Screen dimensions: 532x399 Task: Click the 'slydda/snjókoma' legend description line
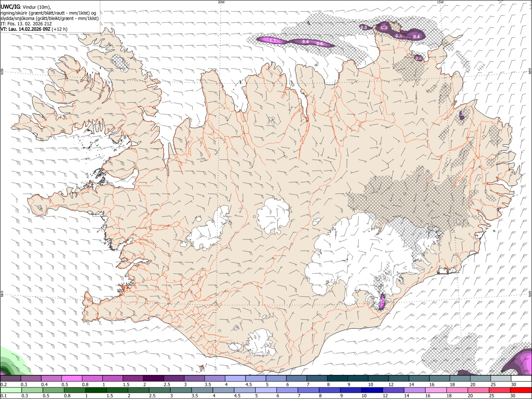[x=49, y=18]
